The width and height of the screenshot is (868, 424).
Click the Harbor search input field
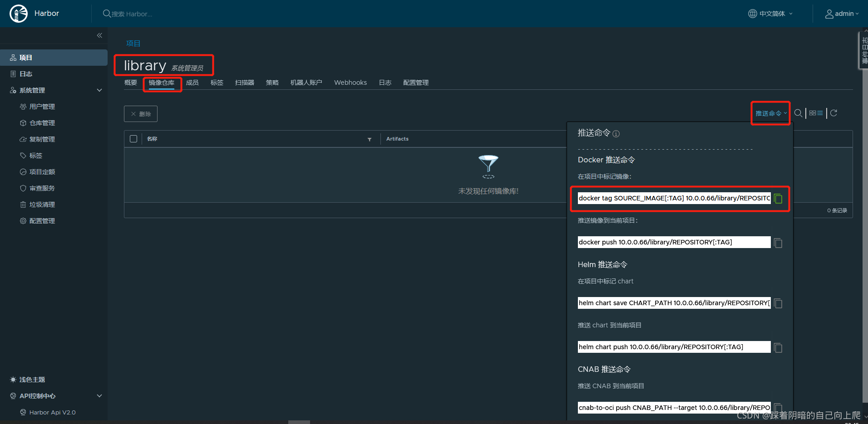pos(132,14)
